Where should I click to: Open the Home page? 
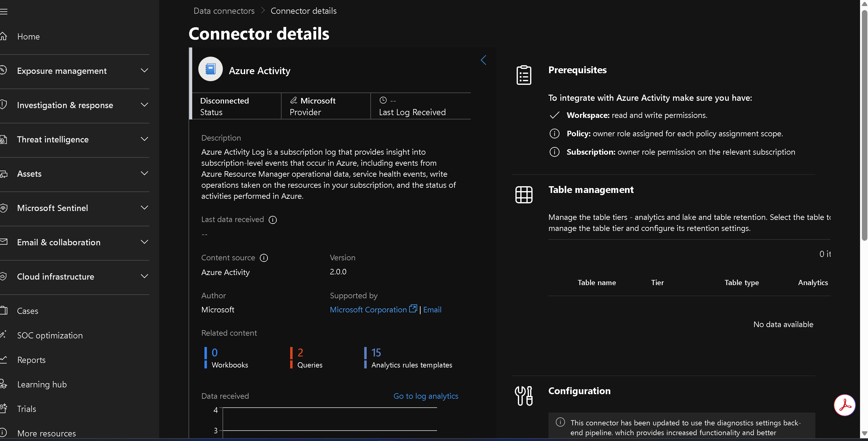pyautogui.click(x=28, y=36)
